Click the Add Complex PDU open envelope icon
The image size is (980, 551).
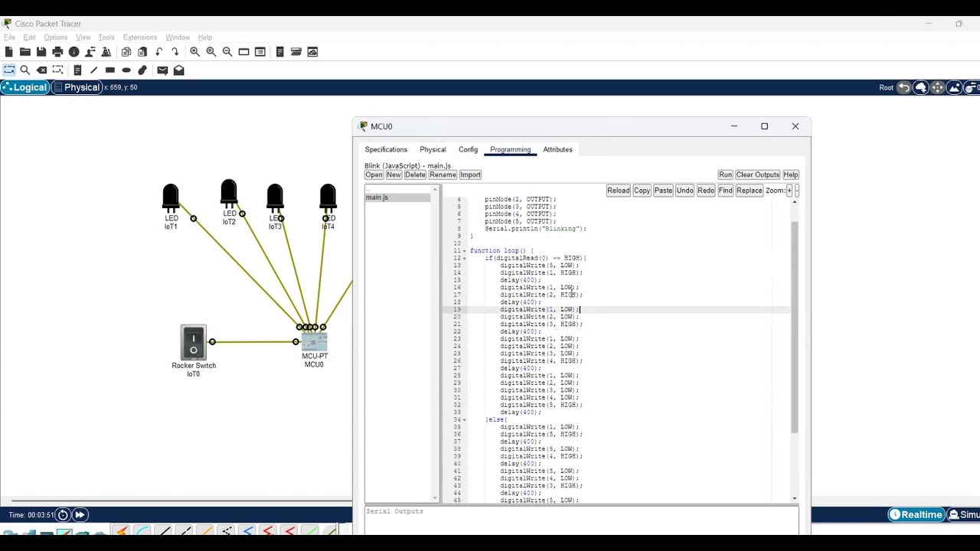[x=178, y=70]
